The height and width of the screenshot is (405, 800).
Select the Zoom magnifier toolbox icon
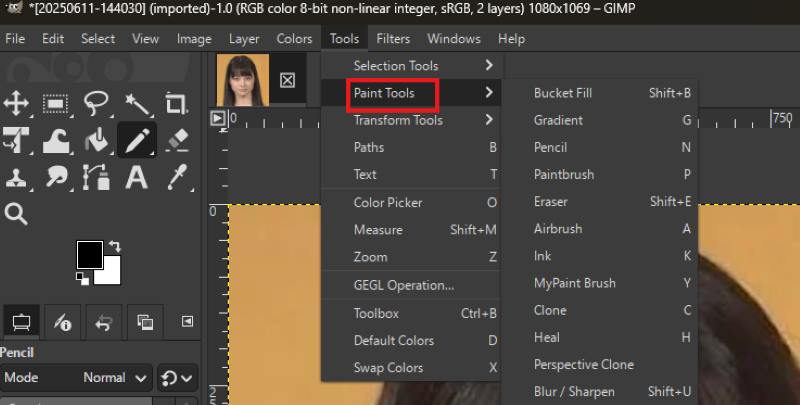16,214
